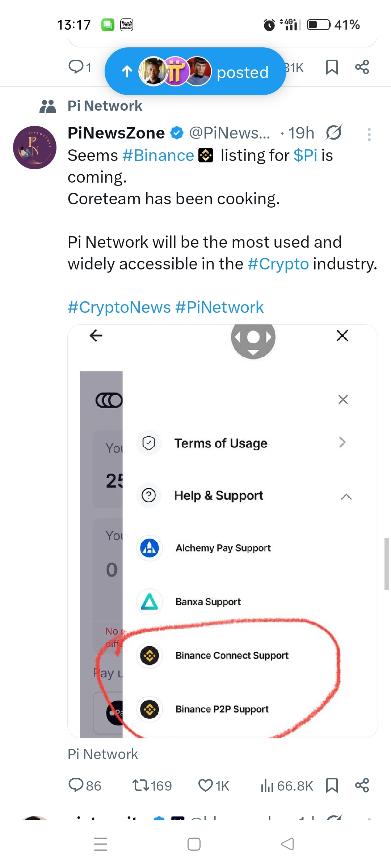The width and height of the screenshot is (391, 868).
Task: Bookmark the previous post above
Action: 332,67
